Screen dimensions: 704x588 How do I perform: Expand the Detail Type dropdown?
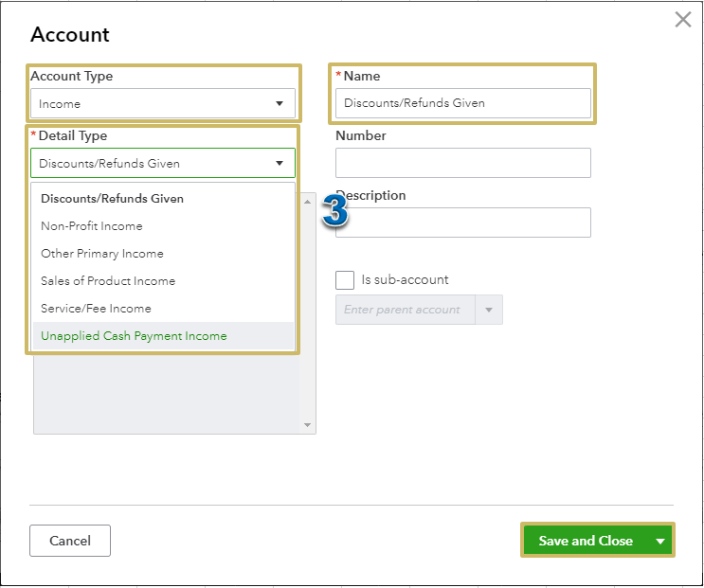[162, 163]
